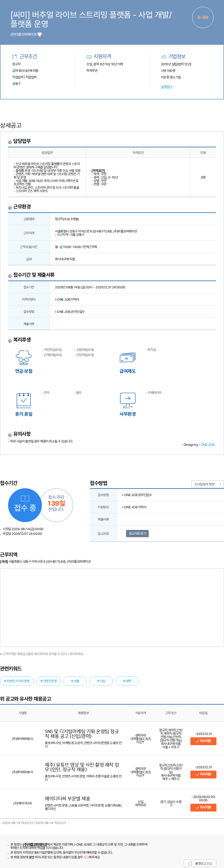Click 즉시지원 for the SNS 디지털마케팅 posting
This screenshot has height=868, width=224.
(203, 741)
